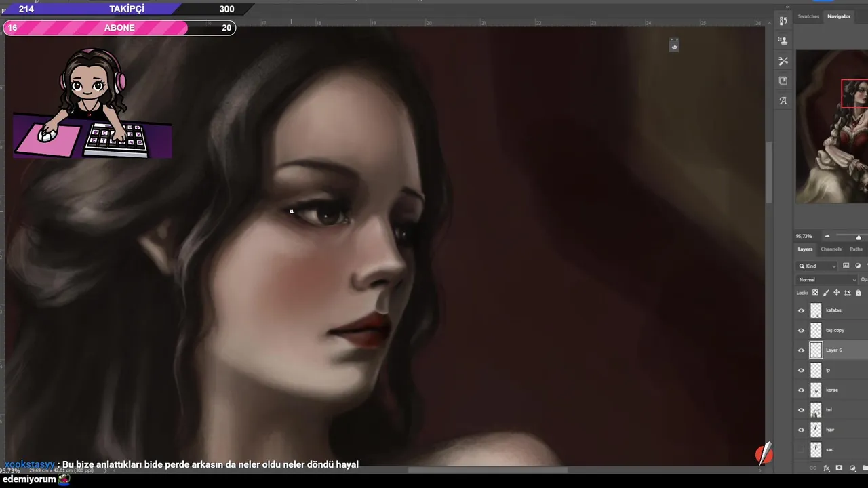
Task: Lock transparent pixels
Action: 815,293
